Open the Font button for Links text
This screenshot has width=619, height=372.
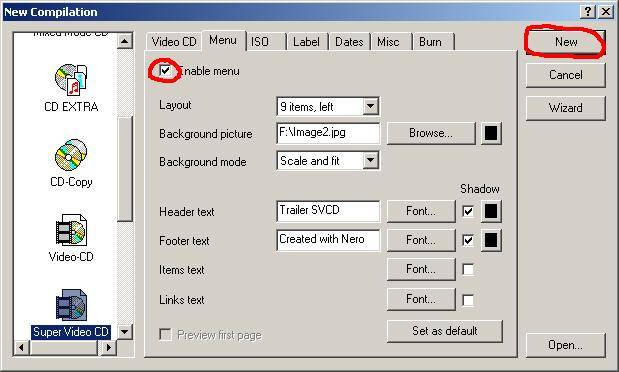(x=421, y=299)
